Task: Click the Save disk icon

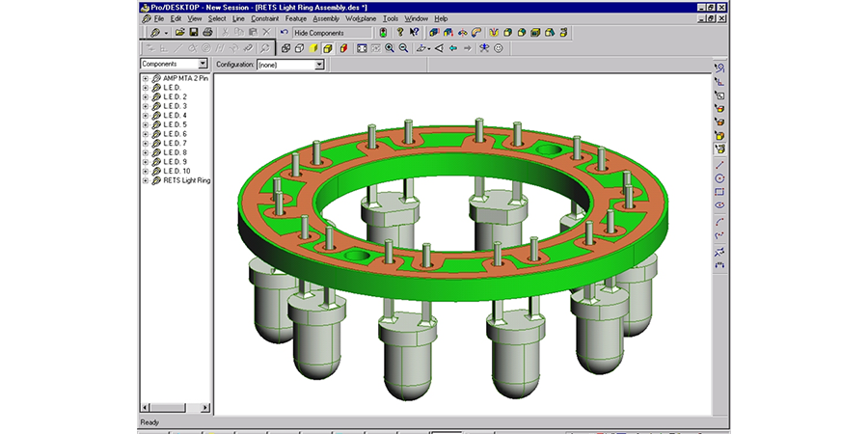Action: 194,32
